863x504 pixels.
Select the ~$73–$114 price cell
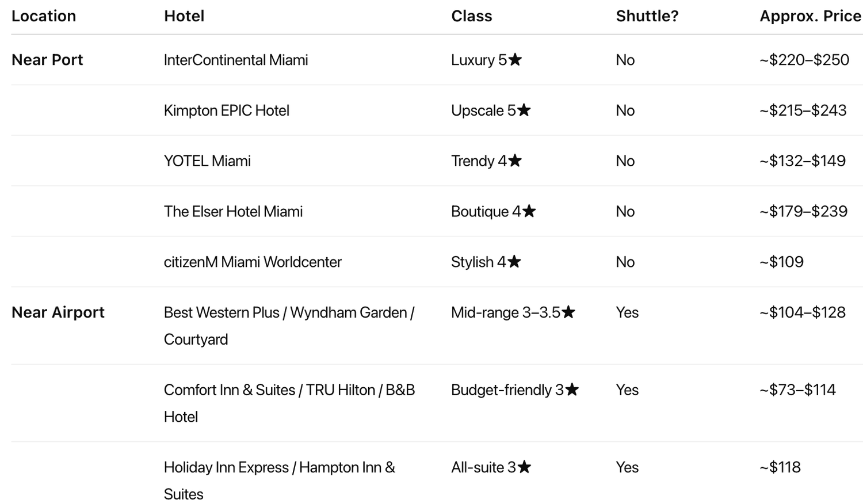pyautogui.click(x=797, y=390)
